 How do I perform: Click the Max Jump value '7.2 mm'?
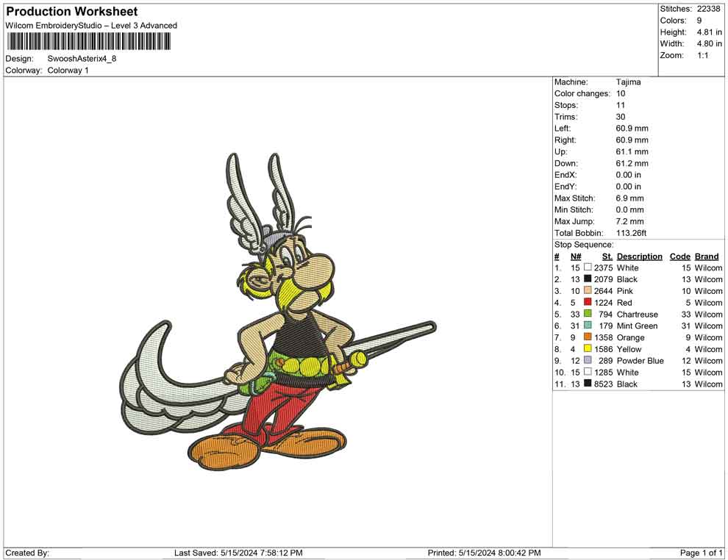click(x=630, y=221)
